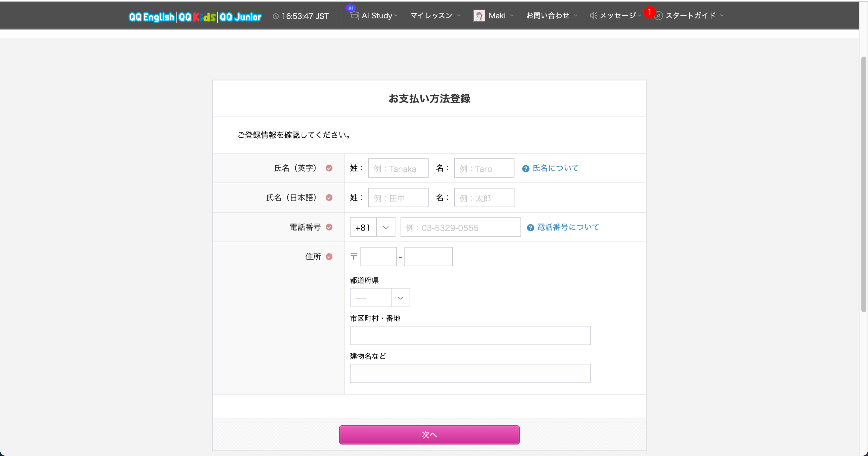Click the chevron beside AI Study
This screenshot has height=456, width=868.
click(396, 15)
